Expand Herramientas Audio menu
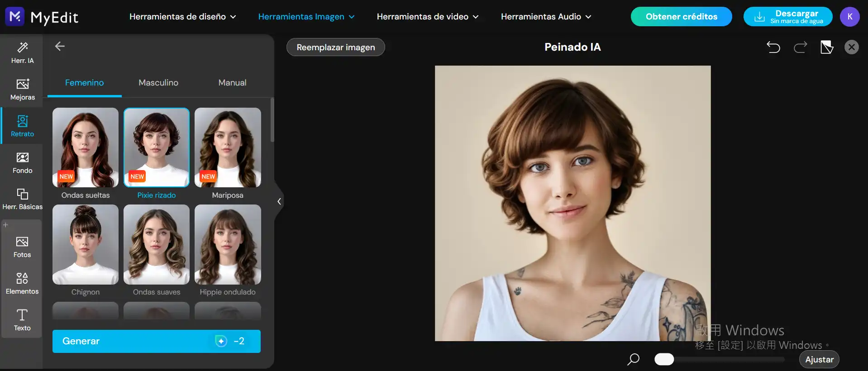This screenshot has height=371, width=868. point(546,17)
